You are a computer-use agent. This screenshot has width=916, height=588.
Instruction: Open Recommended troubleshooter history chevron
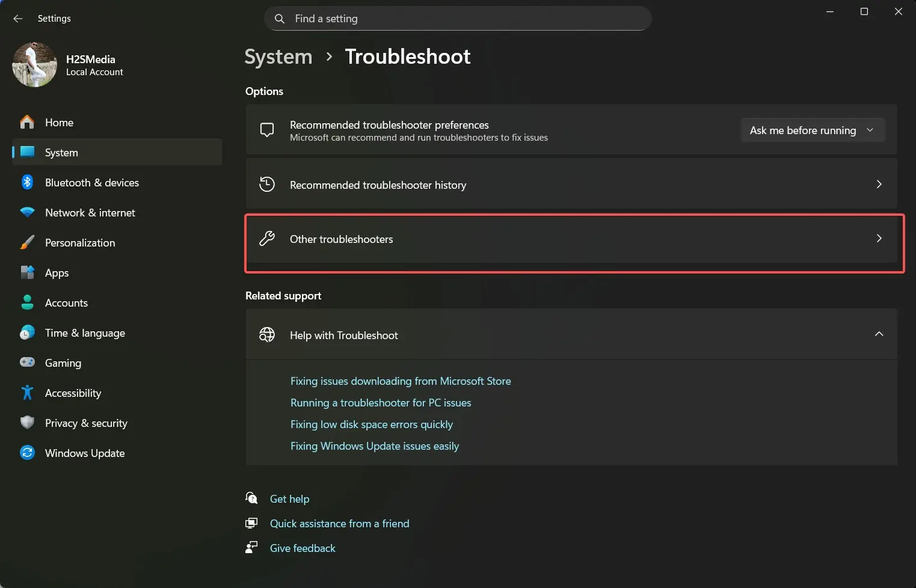(879, 184)
